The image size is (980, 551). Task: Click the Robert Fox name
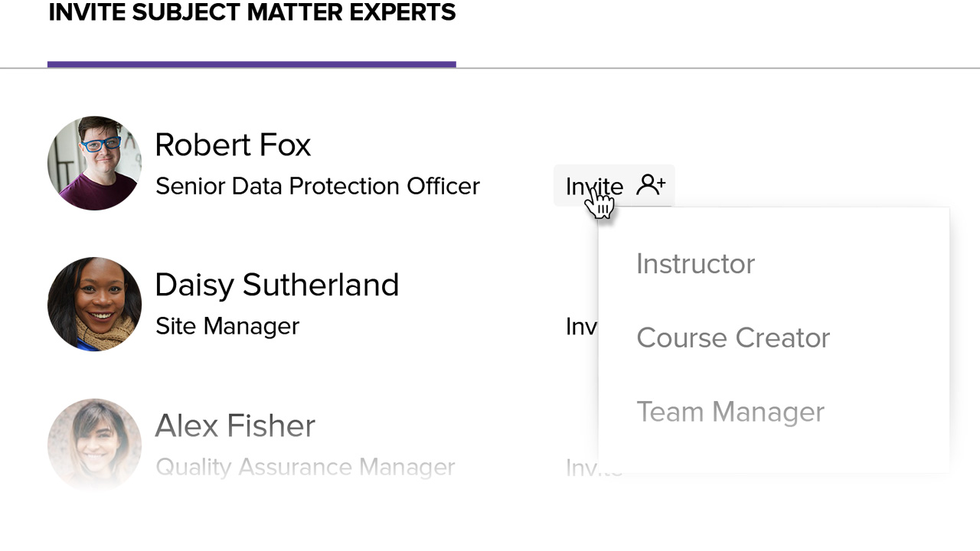point(233,145)
